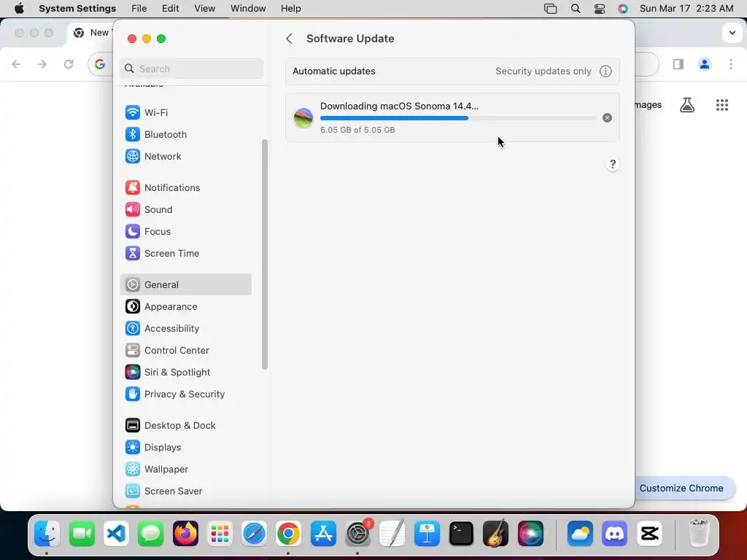Screen dimensions: 747x560
Task: Click the sidebar scrollbar
Action: coord(264,254)
